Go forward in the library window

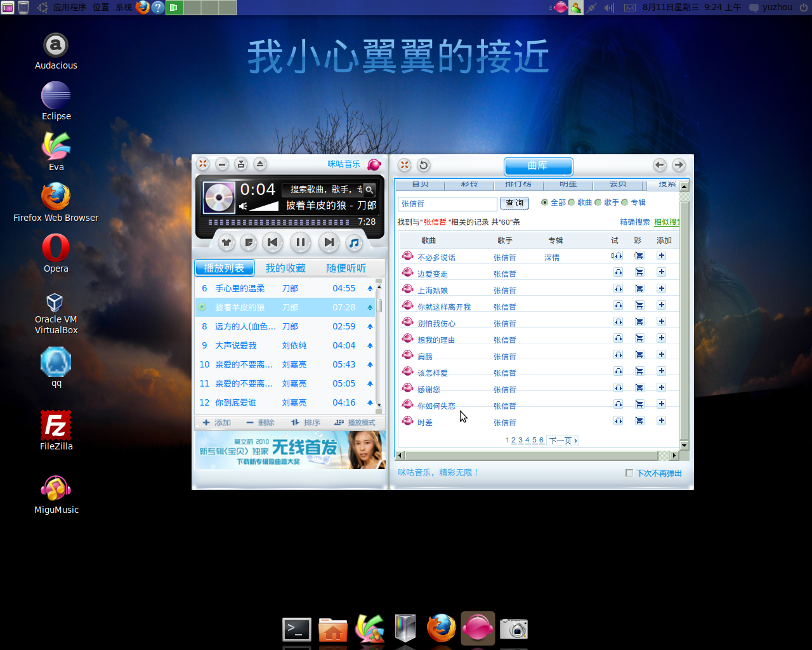pyautogui.click(x=679, y=165)
